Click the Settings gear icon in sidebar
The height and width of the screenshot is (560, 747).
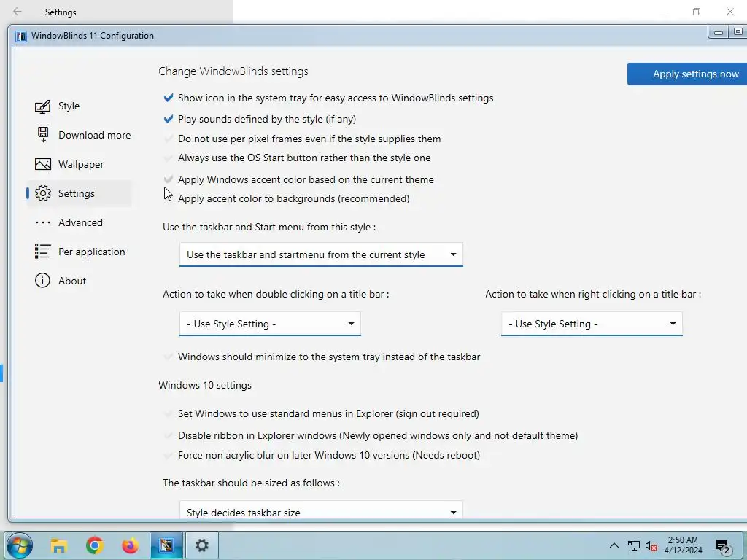pos(43,193)
